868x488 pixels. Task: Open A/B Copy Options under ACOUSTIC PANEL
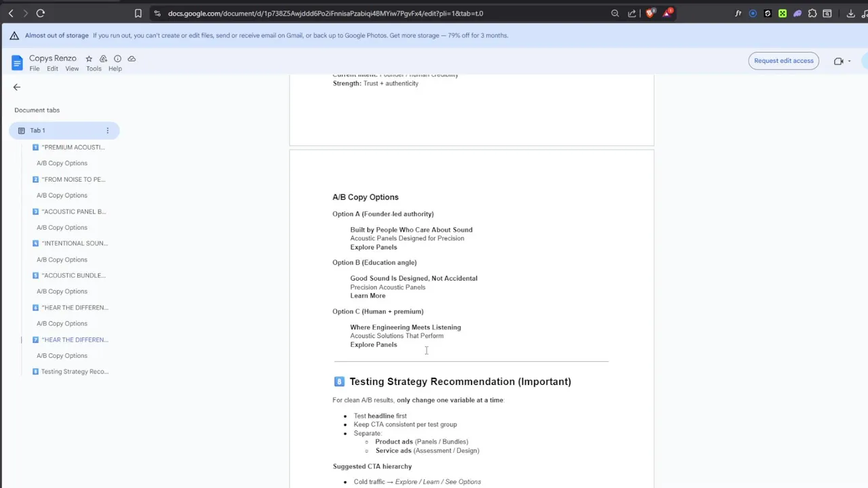click(62, 228)
